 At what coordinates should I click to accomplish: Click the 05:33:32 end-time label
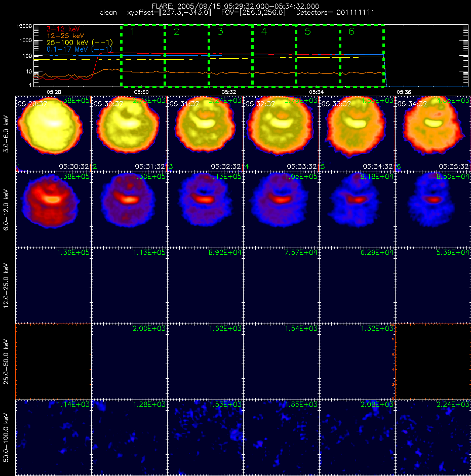301,167
